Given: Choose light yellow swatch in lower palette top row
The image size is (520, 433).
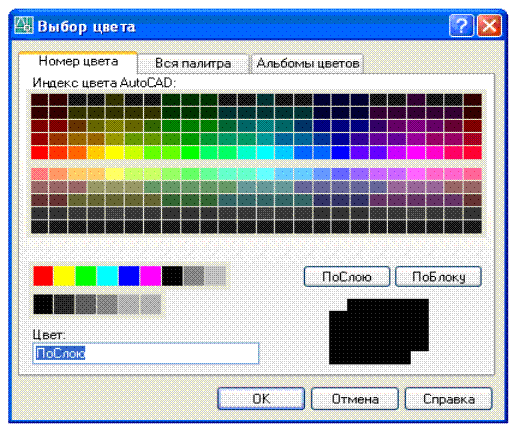Looking at the screenshot, I should click(x=115, y=174).
